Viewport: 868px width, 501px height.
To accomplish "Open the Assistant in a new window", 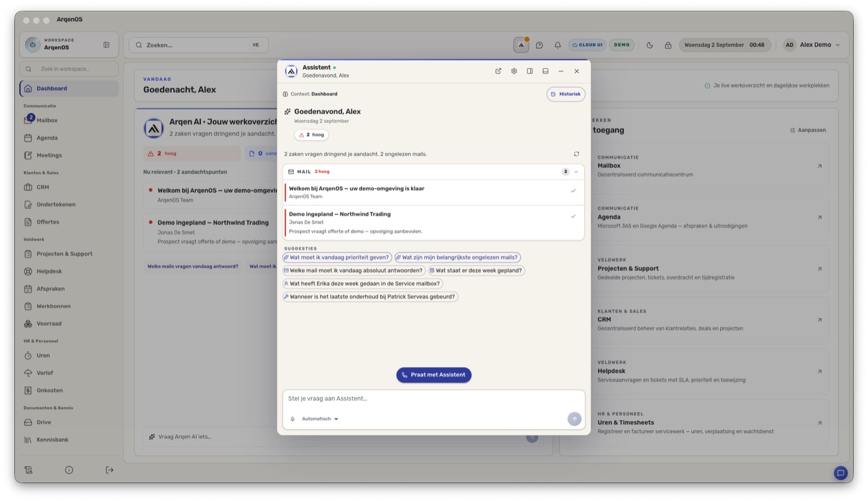I will click(498, 71).
